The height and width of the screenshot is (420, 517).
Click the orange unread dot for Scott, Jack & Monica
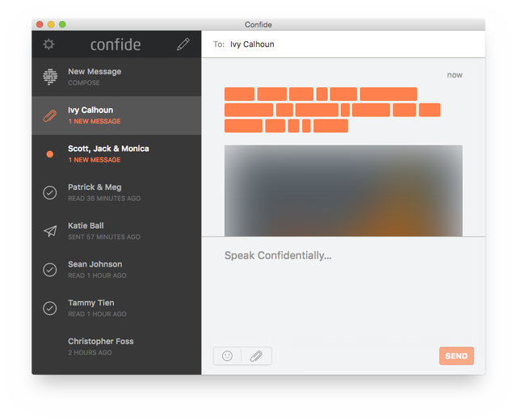[50, 154]
